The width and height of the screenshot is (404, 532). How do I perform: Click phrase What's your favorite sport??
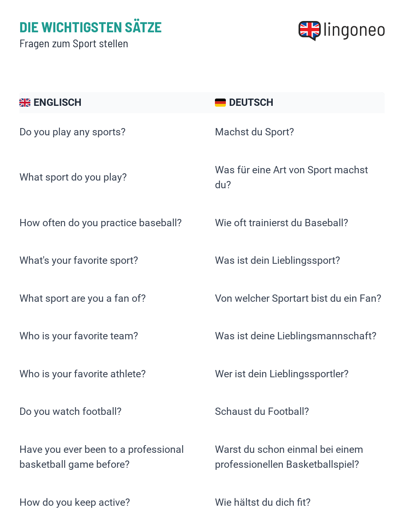pyautogui.click(x=79, y=261)
